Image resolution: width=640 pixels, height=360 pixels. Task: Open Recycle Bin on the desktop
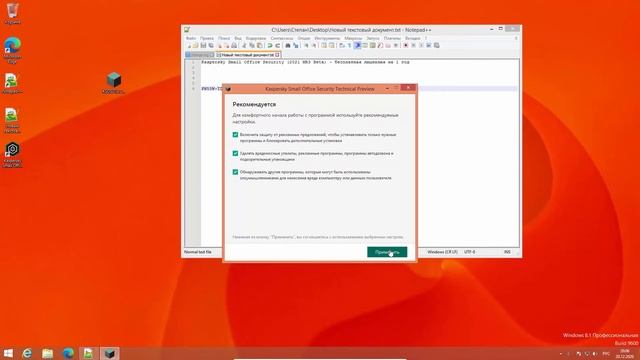pyautogui.click(x=12, y=13)
